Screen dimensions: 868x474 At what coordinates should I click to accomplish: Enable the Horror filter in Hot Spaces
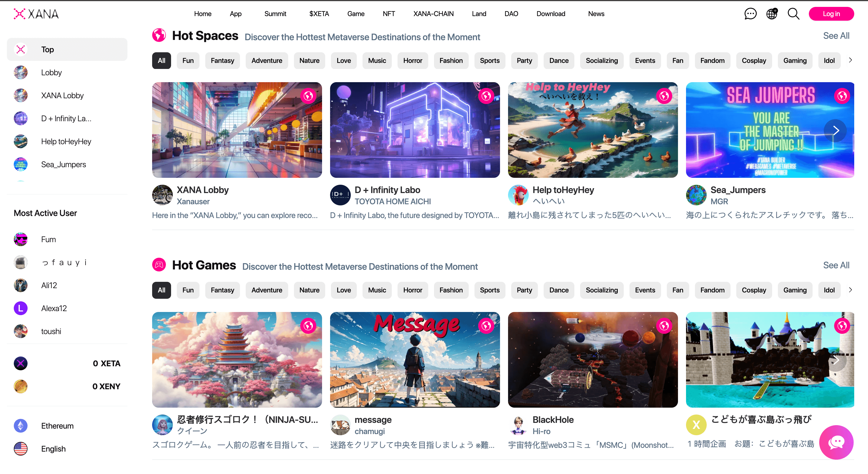(x=412, y=60)
